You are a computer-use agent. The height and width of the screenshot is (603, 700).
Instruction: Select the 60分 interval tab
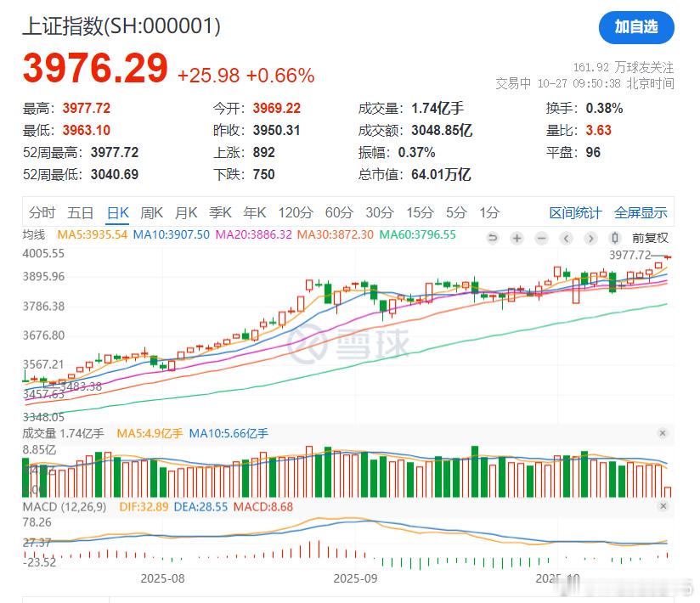[x=339, y=212]
